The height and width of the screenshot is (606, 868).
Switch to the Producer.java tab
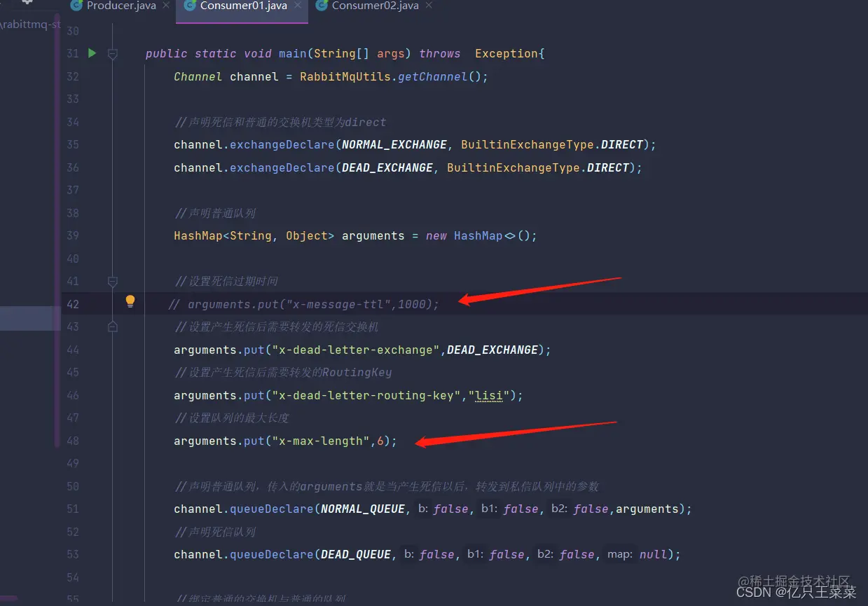[121, 6]
